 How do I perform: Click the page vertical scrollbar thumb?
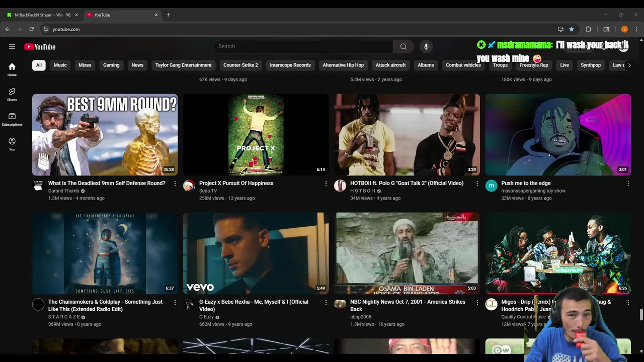point(641,315)
